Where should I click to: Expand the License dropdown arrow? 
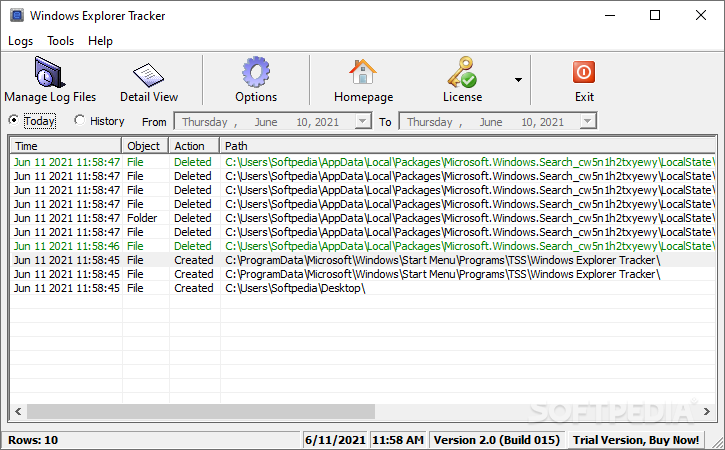(x=518, y=80)
